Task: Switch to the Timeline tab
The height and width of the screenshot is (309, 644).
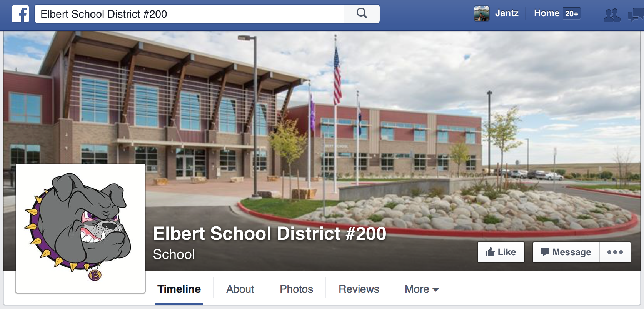Action: (179, 289)
